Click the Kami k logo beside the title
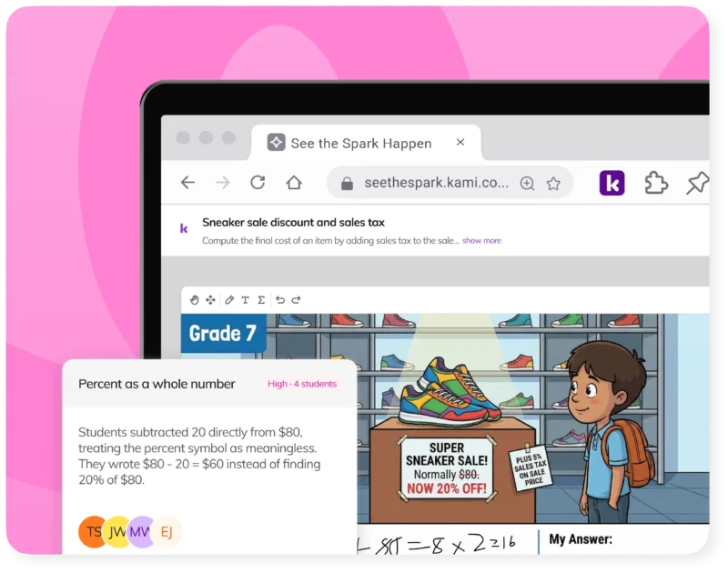The image size is (728, 573). tap(184, 228)
